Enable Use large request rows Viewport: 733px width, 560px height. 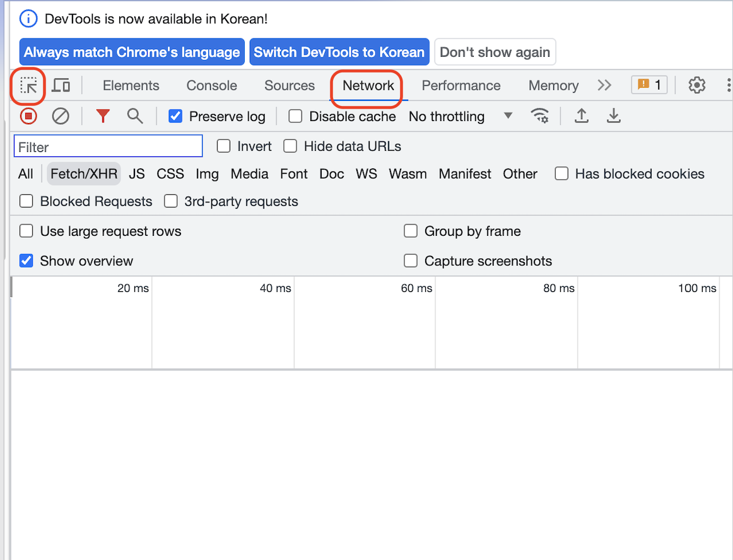(x=26, y=231)
